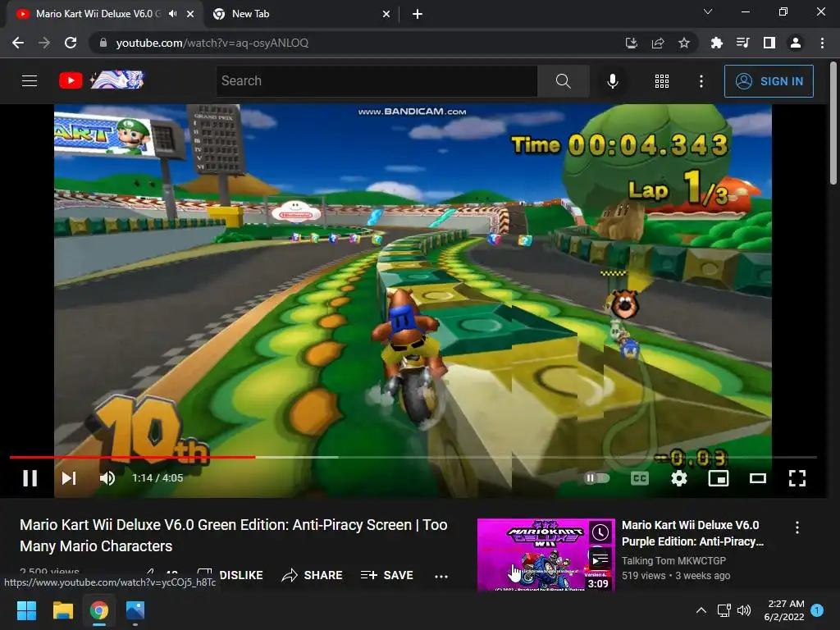Open more actions ellipsis under video
This screenshot has height=630, width=840.
(441, 577)
